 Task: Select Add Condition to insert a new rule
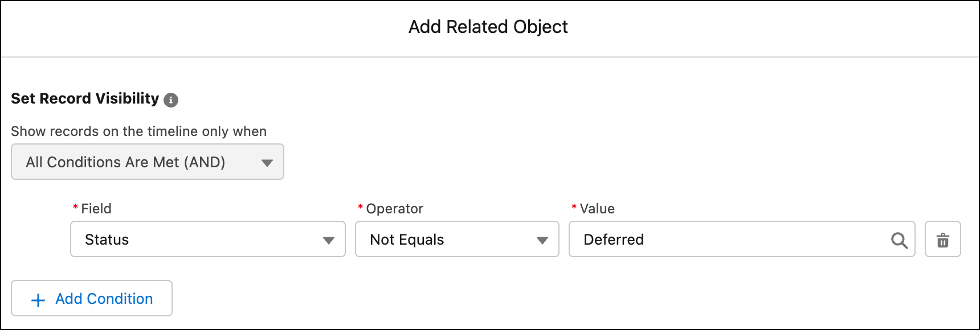91,299
